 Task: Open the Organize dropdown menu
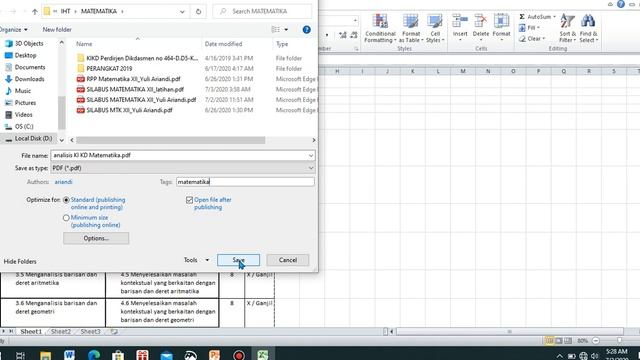pyautogui.click(x=13, y=30)
